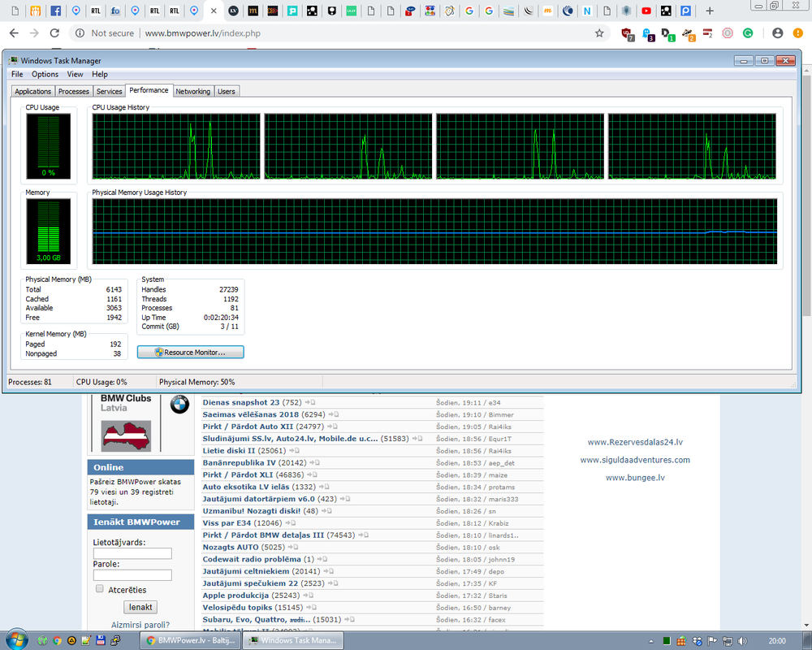Click the uBlock Origin shield extension
812x650 pixels.
pyautogui.click(x=627, y=34)
